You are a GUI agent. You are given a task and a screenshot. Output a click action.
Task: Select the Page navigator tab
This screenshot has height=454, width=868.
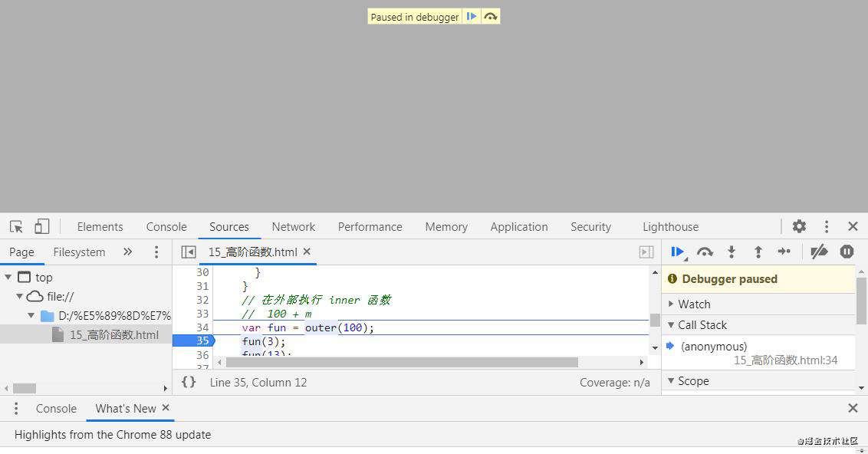[21, 252]
